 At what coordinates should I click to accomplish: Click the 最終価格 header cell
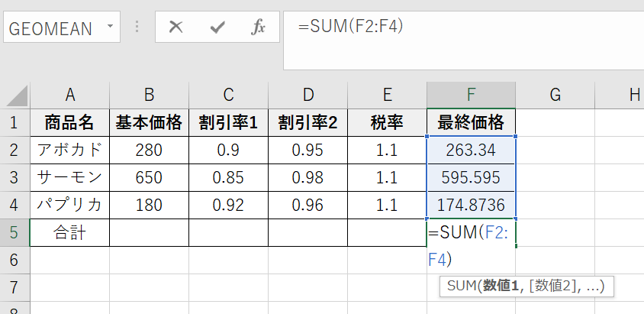471,122
